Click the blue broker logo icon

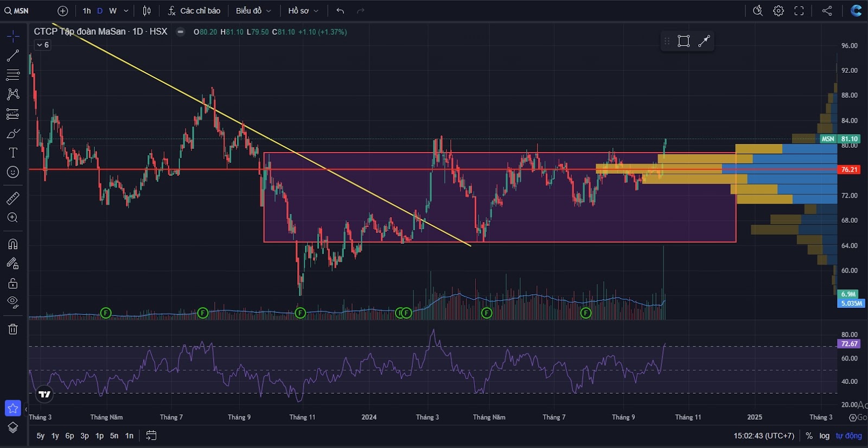point(856,10)
